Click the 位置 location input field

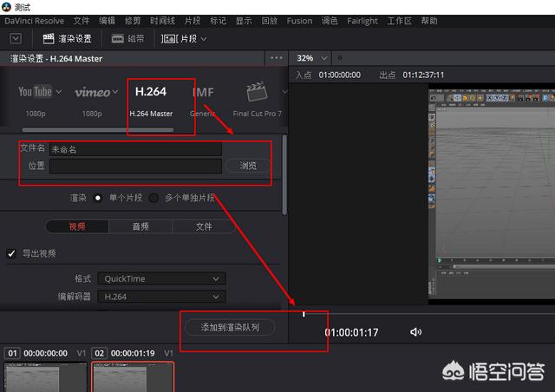click(135, 166)
